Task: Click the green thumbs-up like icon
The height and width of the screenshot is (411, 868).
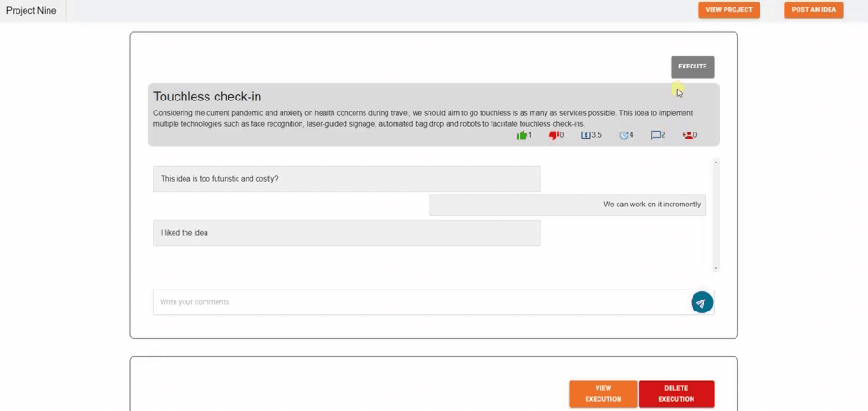Action: pos(522,135)
